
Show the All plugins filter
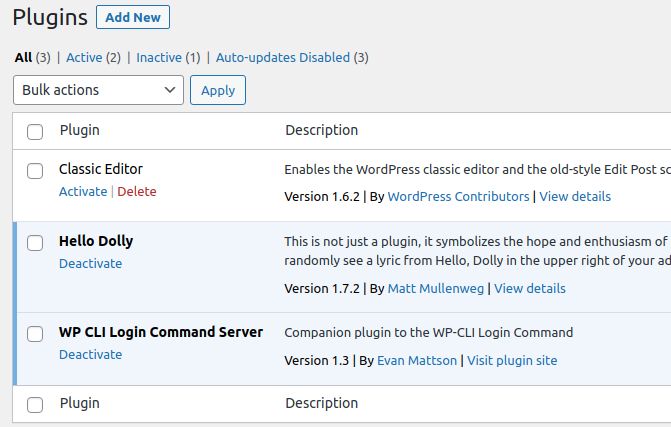point(23,58)
